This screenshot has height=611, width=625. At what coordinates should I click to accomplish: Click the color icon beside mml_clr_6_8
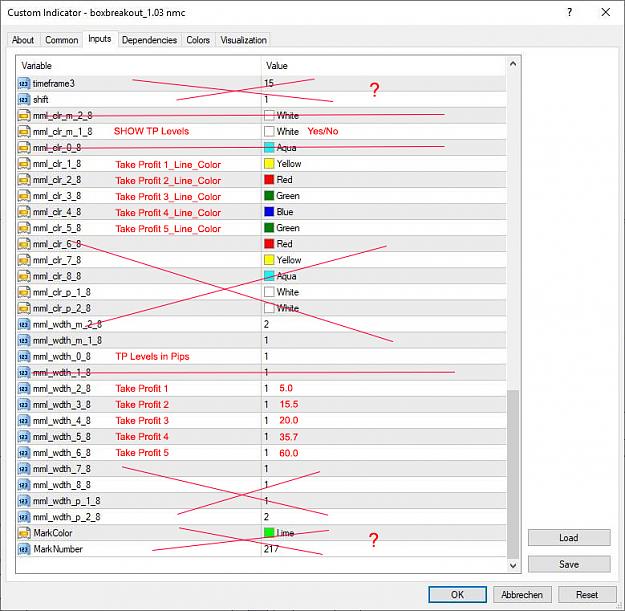point(24,244)
